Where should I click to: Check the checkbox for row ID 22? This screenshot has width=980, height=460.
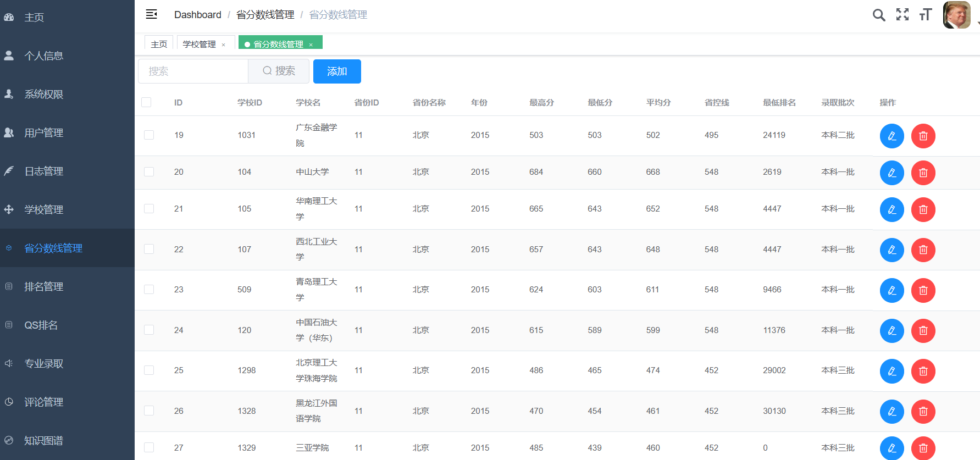[x=149, y=250]
